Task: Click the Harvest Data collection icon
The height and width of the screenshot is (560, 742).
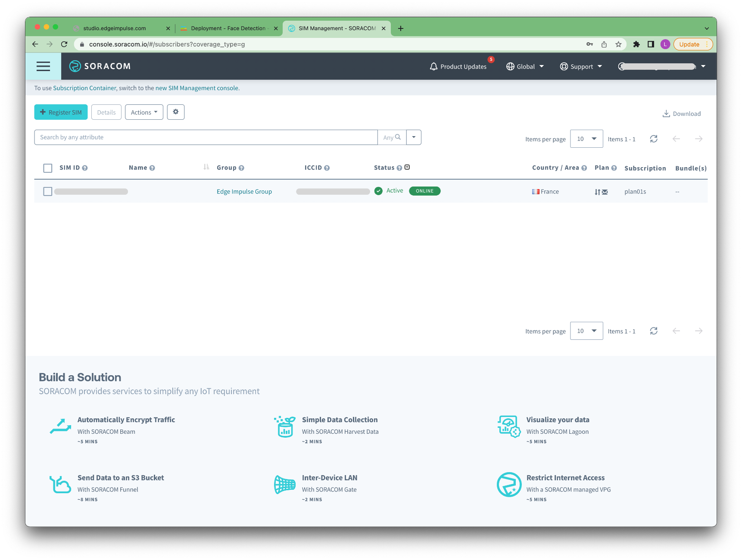Action: pos(285,426)
